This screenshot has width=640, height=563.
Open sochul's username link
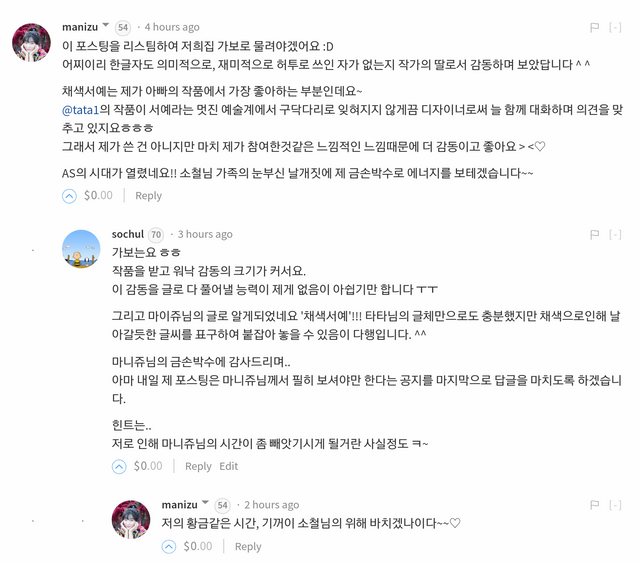click(128, 234)
